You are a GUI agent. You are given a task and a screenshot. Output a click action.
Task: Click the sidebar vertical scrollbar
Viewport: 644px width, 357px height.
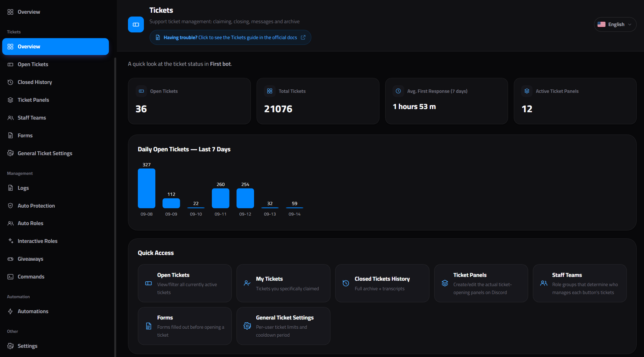[x=115, y=207]
